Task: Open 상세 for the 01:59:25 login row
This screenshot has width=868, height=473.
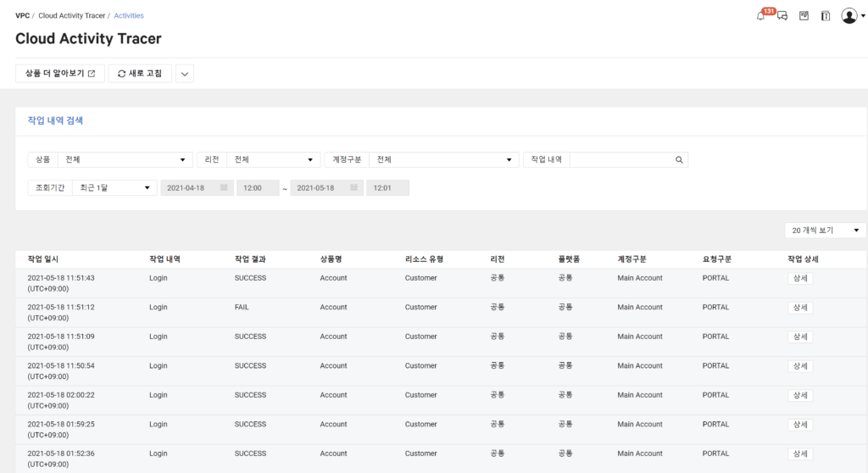Action: [x=800, y=425]
